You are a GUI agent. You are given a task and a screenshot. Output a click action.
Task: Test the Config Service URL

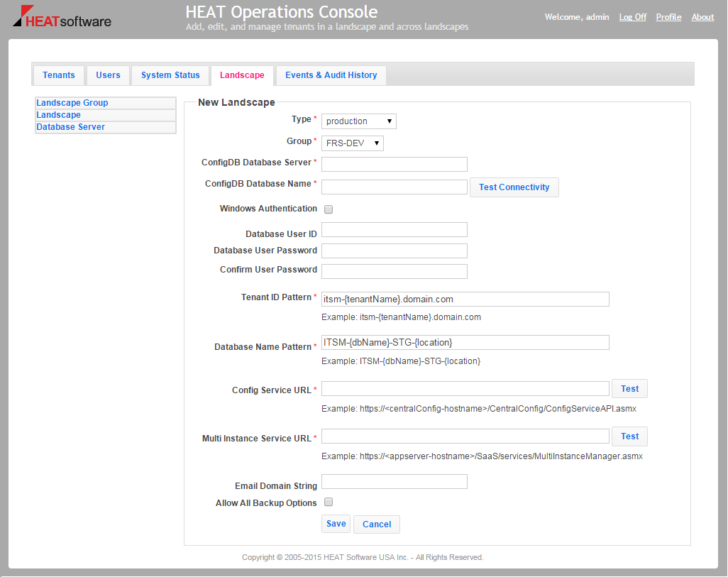click(x=629, y=388)
